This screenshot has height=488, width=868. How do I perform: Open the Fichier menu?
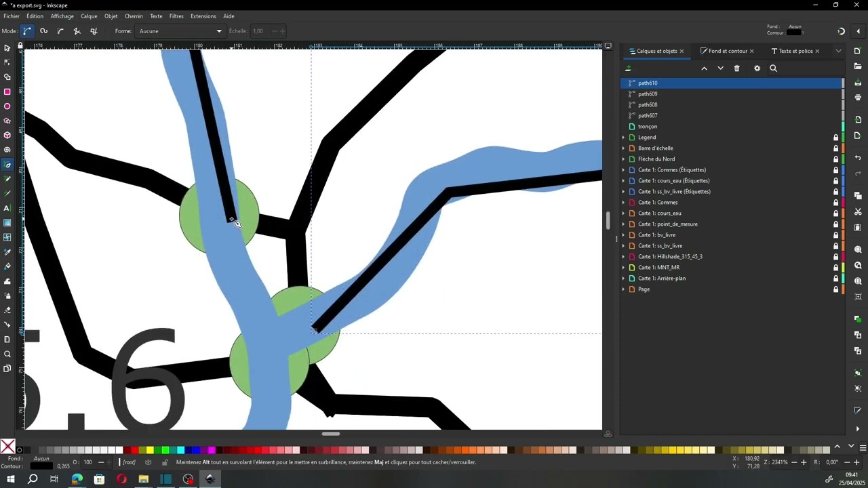(12, 16)
